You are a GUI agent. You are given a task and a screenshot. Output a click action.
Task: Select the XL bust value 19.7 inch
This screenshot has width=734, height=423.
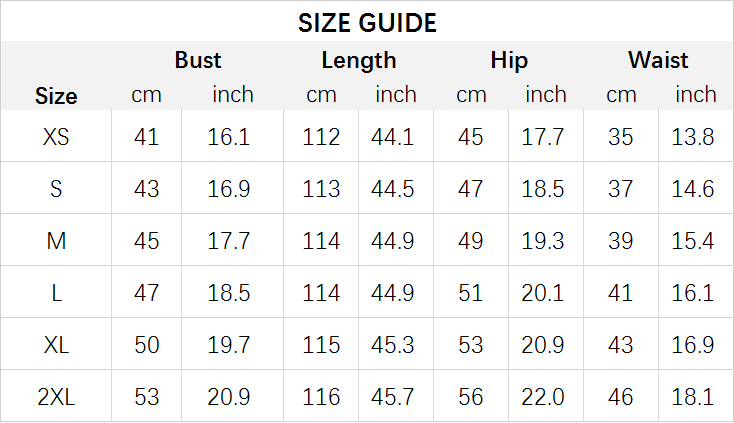point(229,345)
